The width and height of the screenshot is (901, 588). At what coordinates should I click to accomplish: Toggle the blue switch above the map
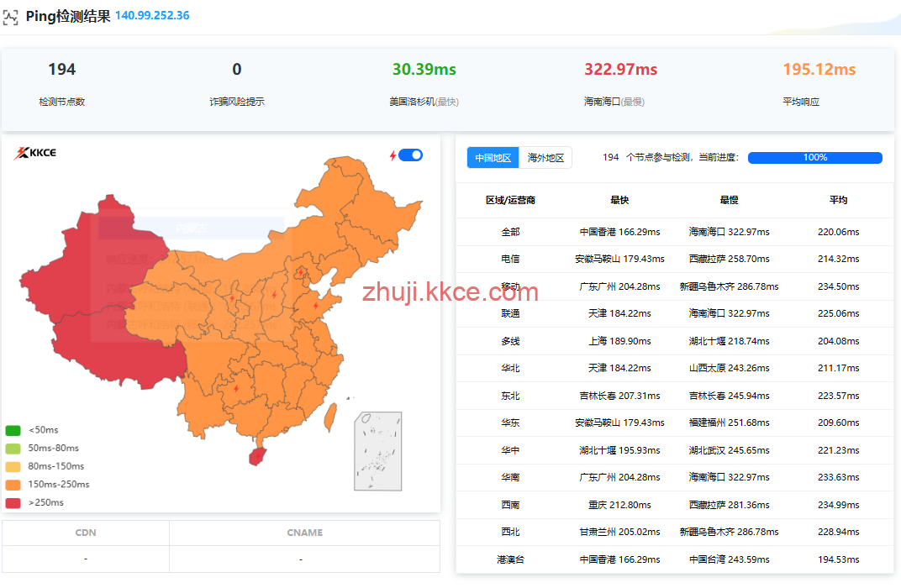click(x=410, y=155)
